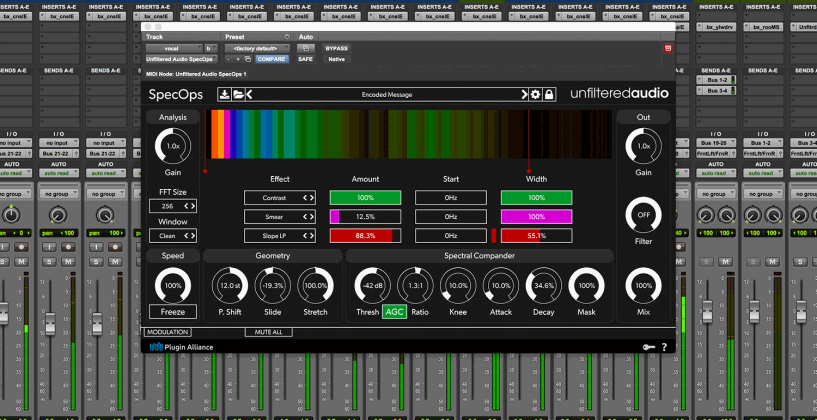Click the Thresh knob at -42 dB
The image size is (817, 420).
click(x=373, y=286)
